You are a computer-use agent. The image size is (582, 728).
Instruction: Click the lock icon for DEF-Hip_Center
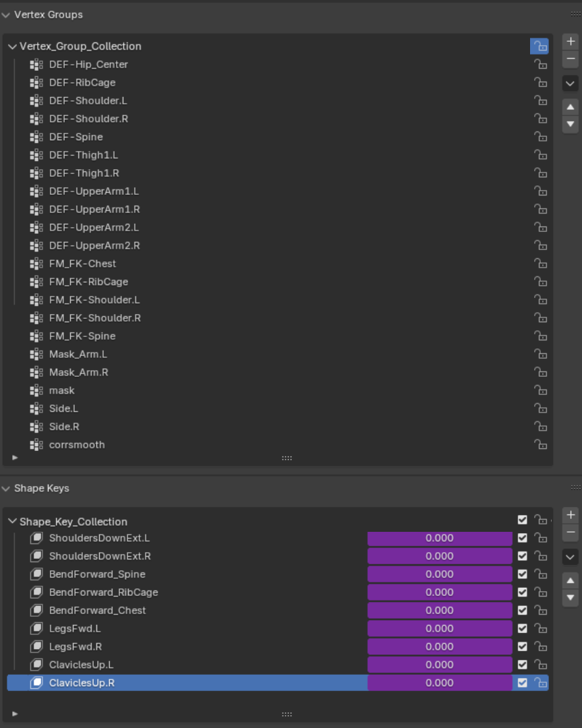tap(540, 65)
